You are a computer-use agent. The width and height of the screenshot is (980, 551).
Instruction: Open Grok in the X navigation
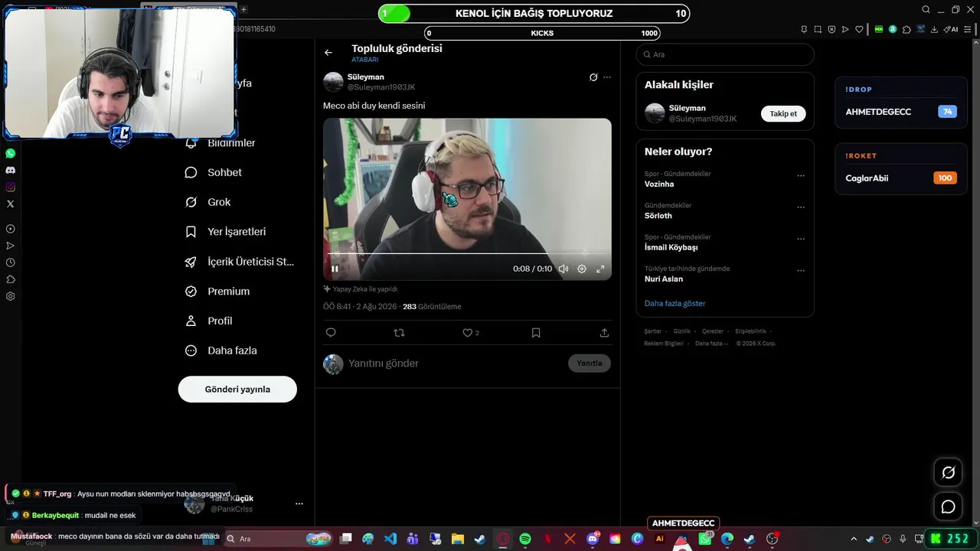click(210, 202)
